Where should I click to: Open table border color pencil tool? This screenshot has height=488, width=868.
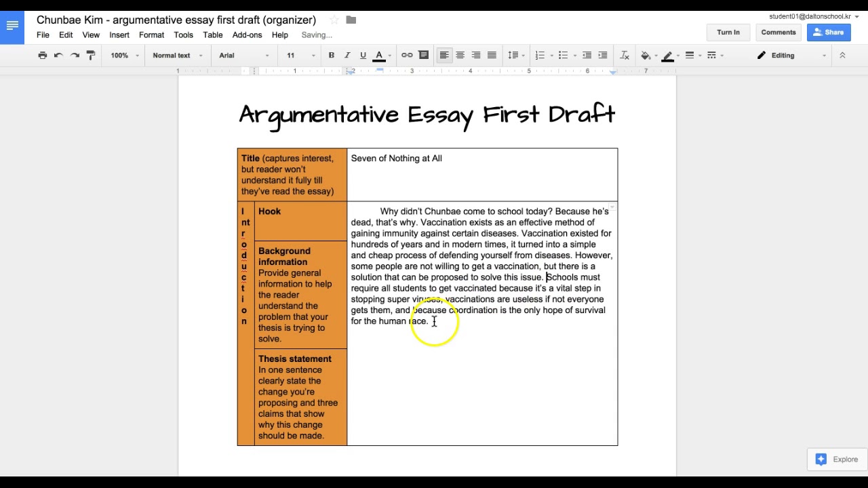point(670,56)
